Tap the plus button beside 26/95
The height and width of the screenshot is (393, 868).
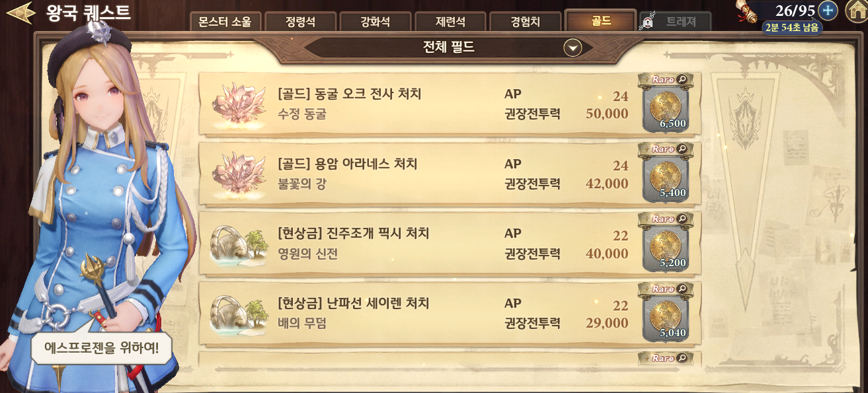pos(828,11)
